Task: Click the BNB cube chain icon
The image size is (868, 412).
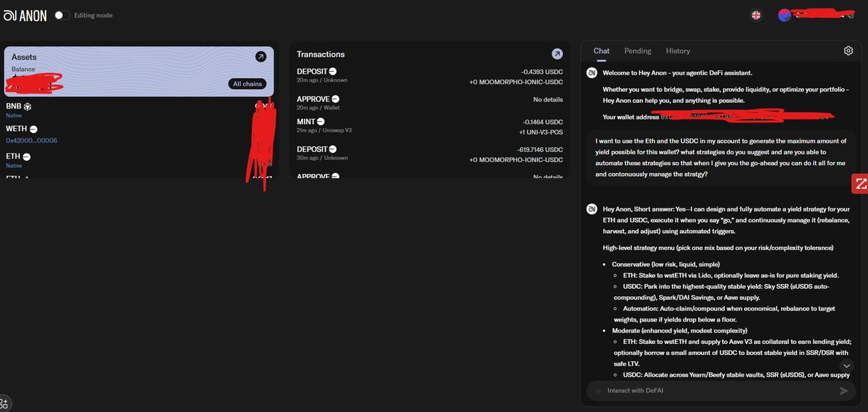Action: pyautogui.click(x=27, y=106)
